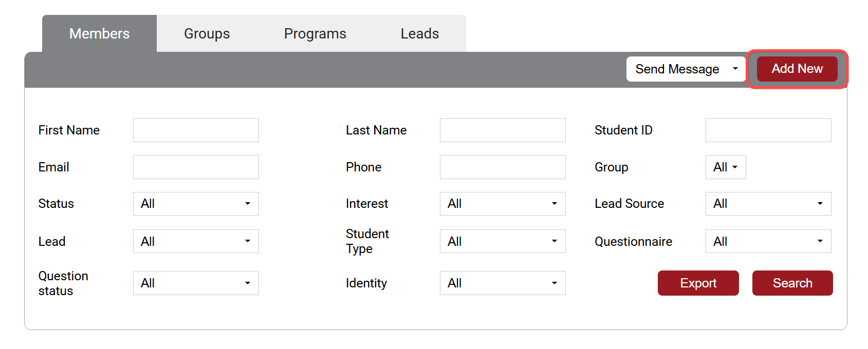The height and width of the screenshot is (349, 868).
Task: Click into the Student ID field
Action: [768, 130]
